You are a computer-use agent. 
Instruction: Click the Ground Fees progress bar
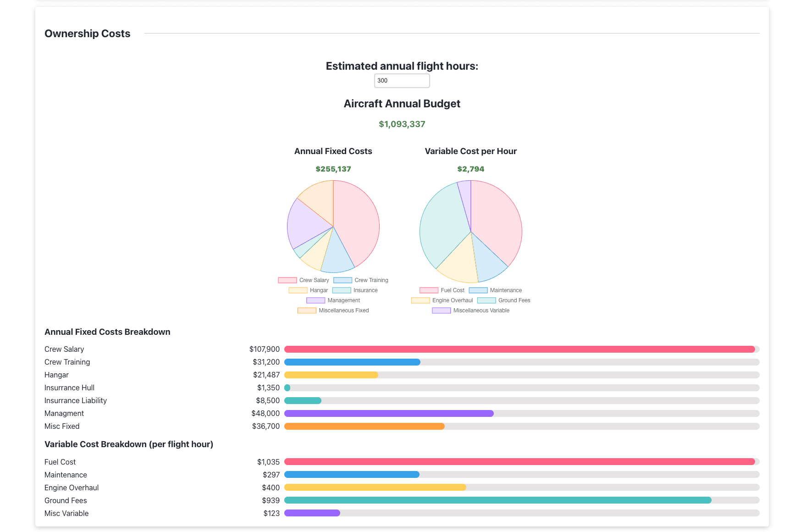522,500
